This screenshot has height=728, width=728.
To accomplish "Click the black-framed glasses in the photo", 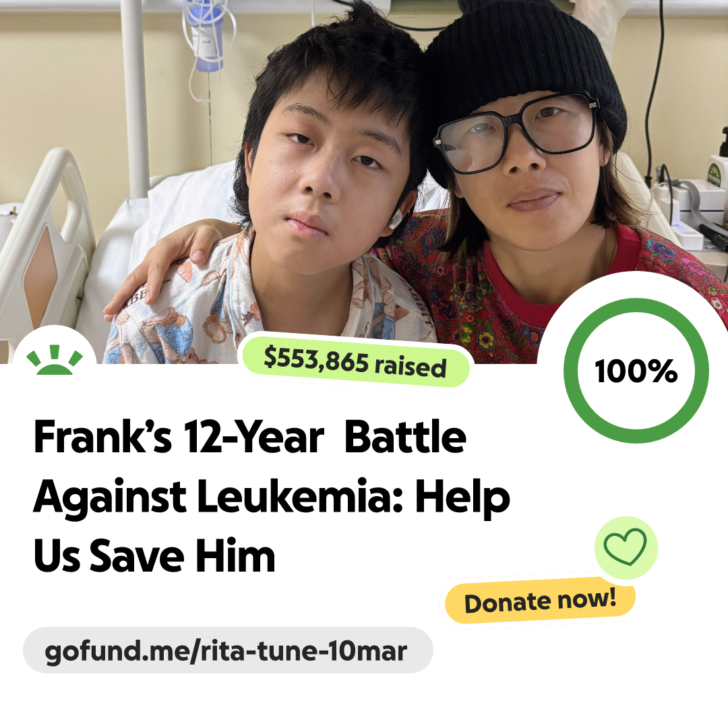I will [x=516, y=132].
